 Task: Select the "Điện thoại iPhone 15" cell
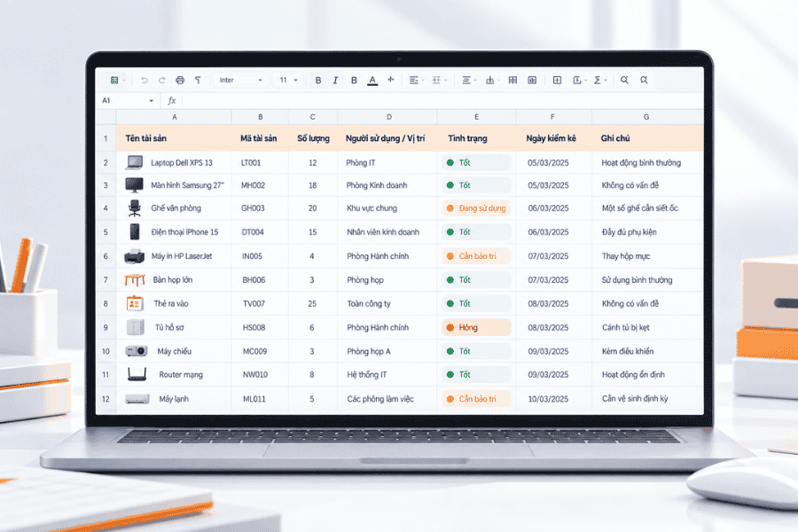[x=174, y=232]
